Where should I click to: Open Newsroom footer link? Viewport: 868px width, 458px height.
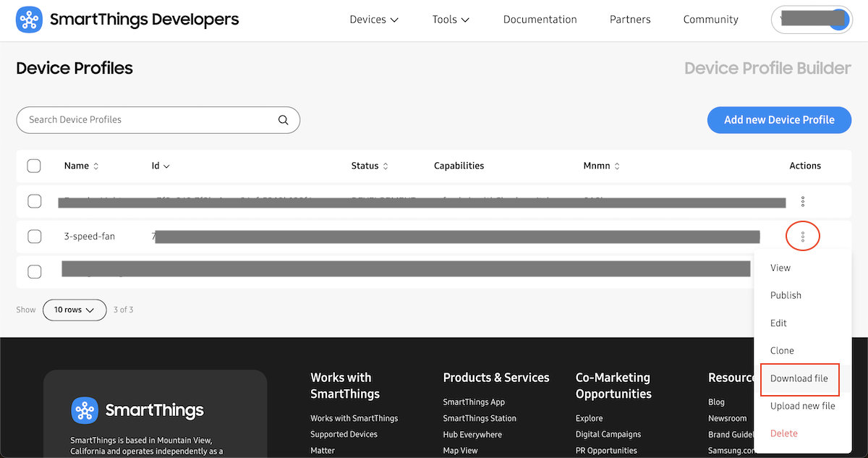click(x=728, y=418)
